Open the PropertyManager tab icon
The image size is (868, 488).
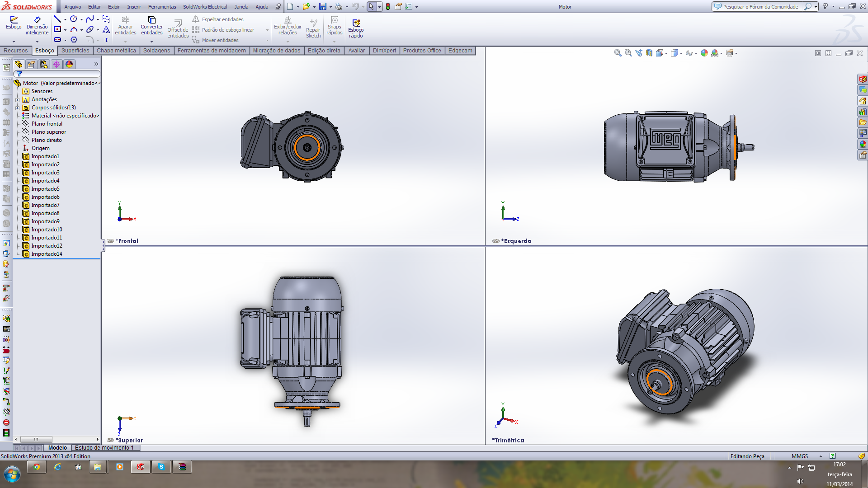click(x=31, y=64)
